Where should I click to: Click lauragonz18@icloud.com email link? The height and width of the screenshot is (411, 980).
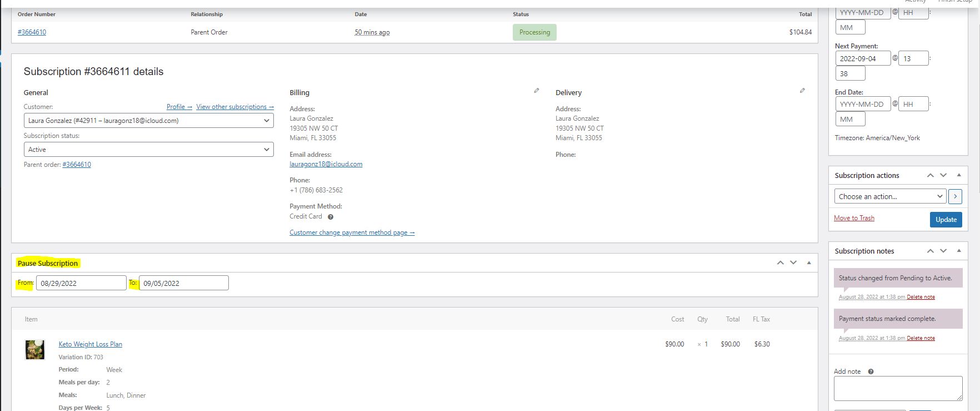point(326,164)
